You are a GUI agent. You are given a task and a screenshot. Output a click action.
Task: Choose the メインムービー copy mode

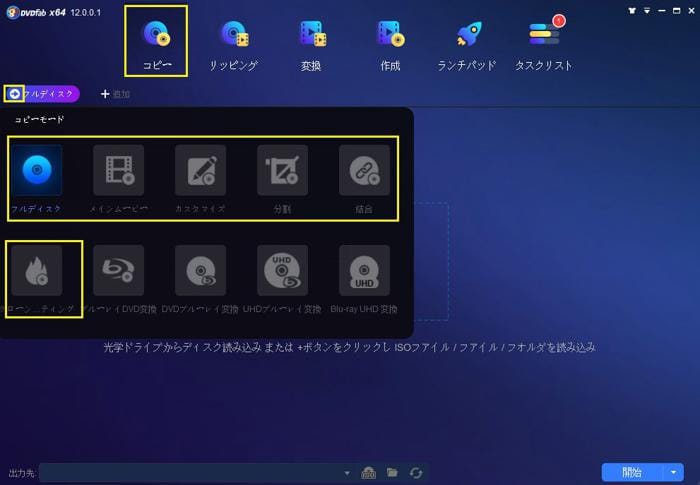click(118, 171)
